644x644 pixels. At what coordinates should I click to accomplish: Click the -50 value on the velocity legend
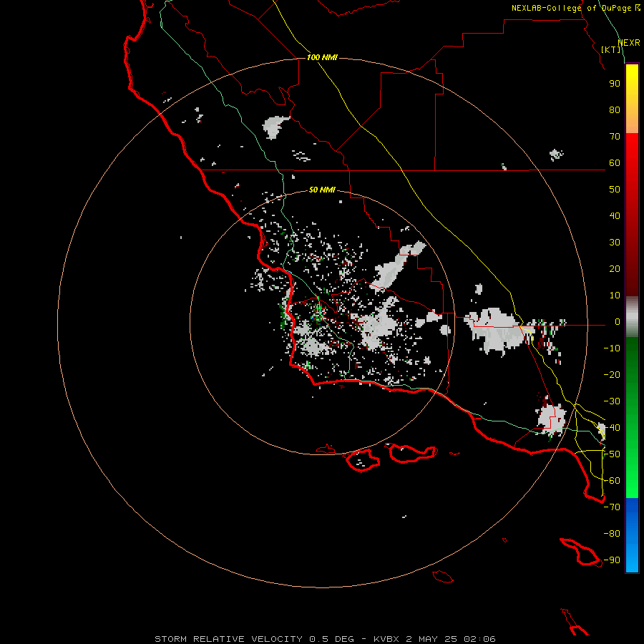click(x=612, y=454)
